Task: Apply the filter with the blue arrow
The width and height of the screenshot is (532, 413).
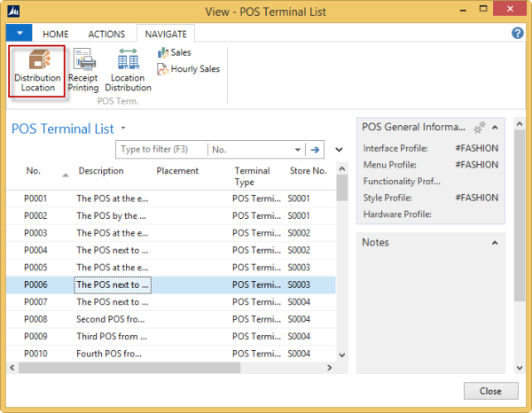Action: [x=315, y=150]
